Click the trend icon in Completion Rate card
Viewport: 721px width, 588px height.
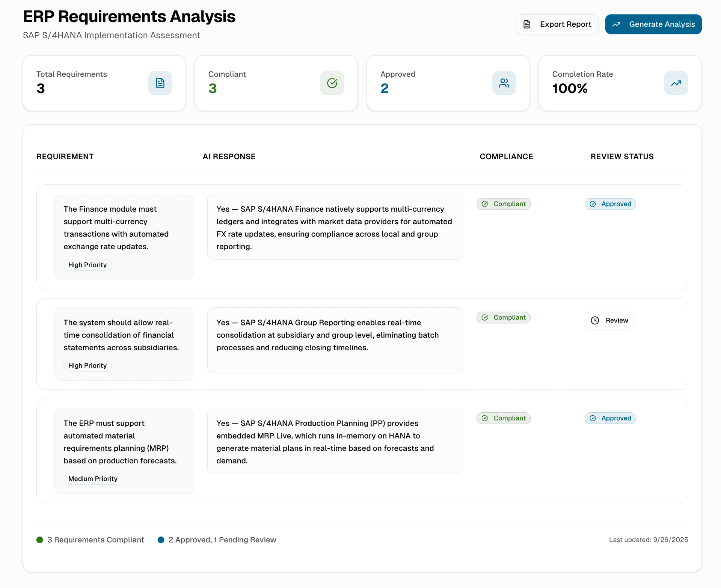tap(676, 83)
